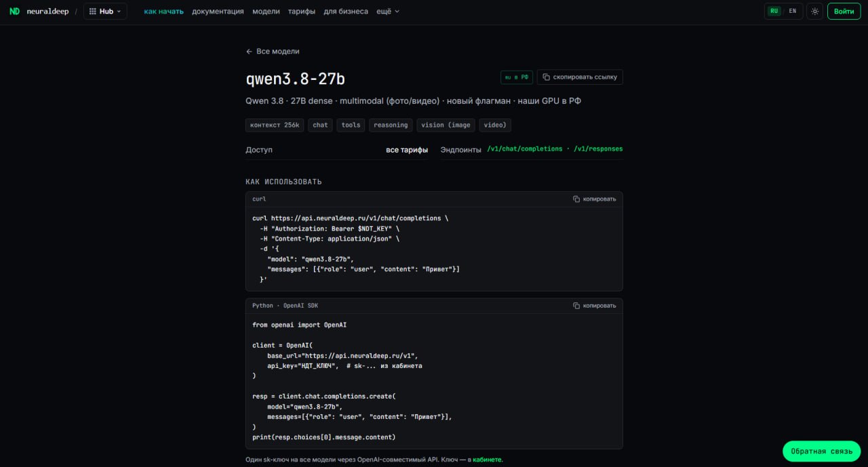Click the 'КАК ИСПОЛЬЗОВАТЬ' heading
The image size is (868, 467).
pyautogui.click(x=283, y=182)
